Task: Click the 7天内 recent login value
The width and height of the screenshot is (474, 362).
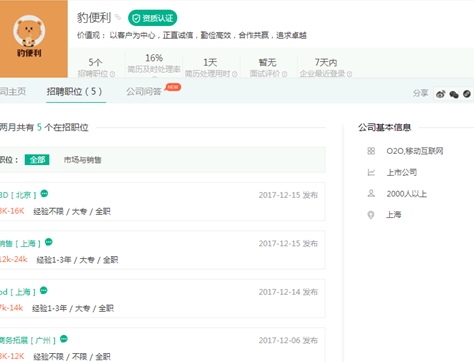Action: (x=326, y=62)
